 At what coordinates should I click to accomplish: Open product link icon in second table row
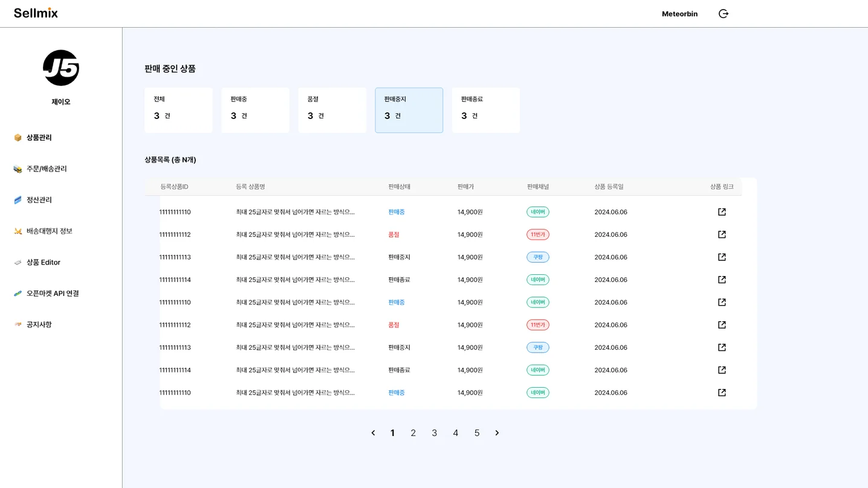click(x=722, y=234)
